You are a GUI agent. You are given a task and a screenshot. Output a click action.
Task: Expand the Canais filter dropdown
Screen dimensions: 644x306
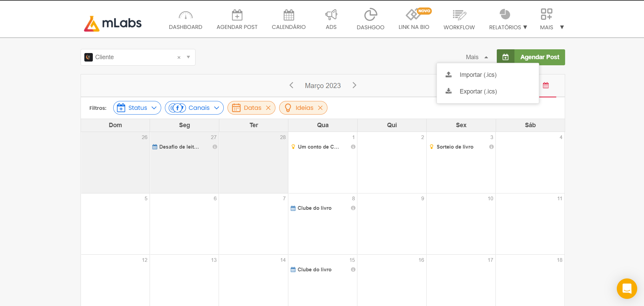(x=194, y=108)
